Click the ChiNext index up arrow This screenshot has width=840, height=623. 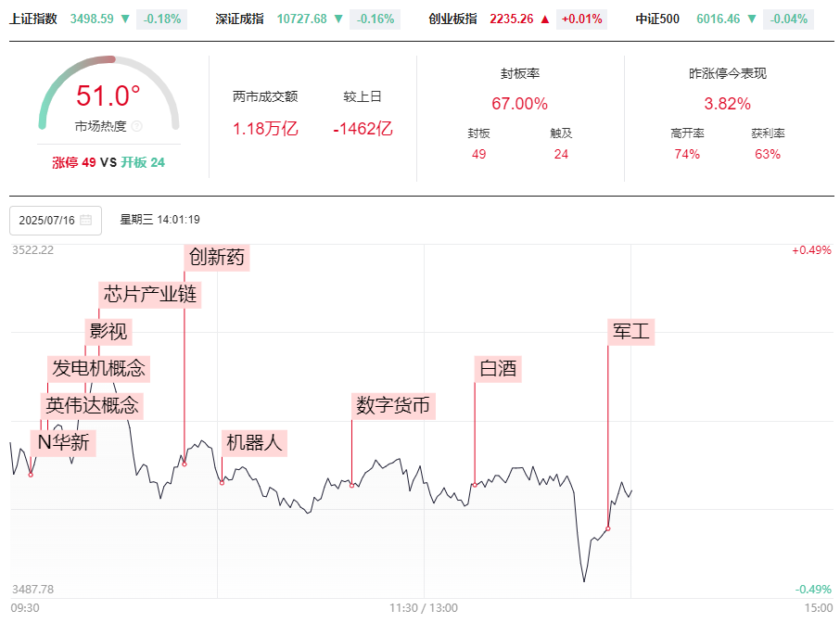point(545,19)
